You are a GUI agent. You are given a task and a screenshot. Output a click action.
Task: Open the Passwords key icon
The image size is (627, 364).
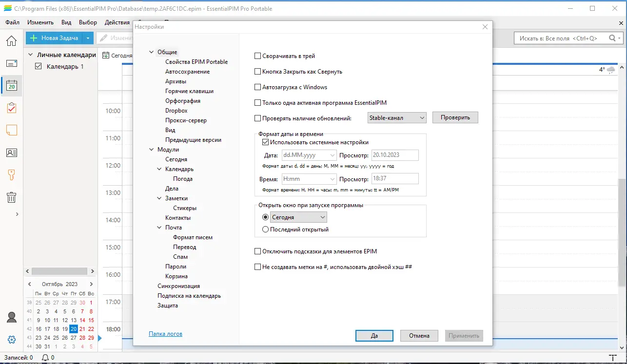click(11, 174)
